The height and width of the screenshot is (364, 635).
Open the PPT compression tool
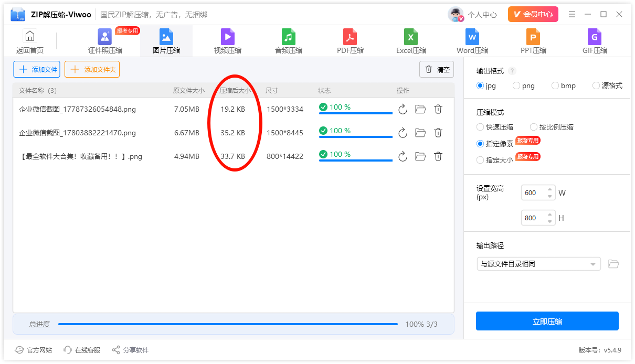pyautogui.click(x=533, y=41)
